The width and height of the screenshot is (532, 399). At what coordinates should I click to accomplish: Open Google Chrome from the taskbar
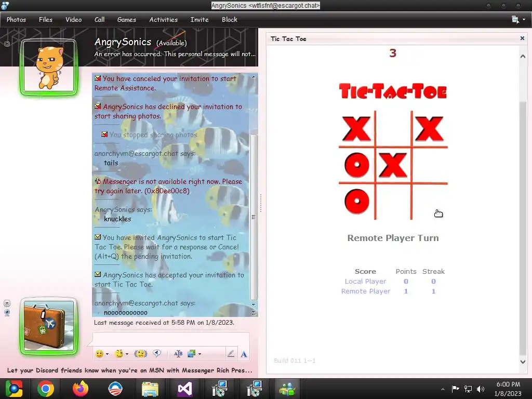pyautogui.click(x=46, y=389)
